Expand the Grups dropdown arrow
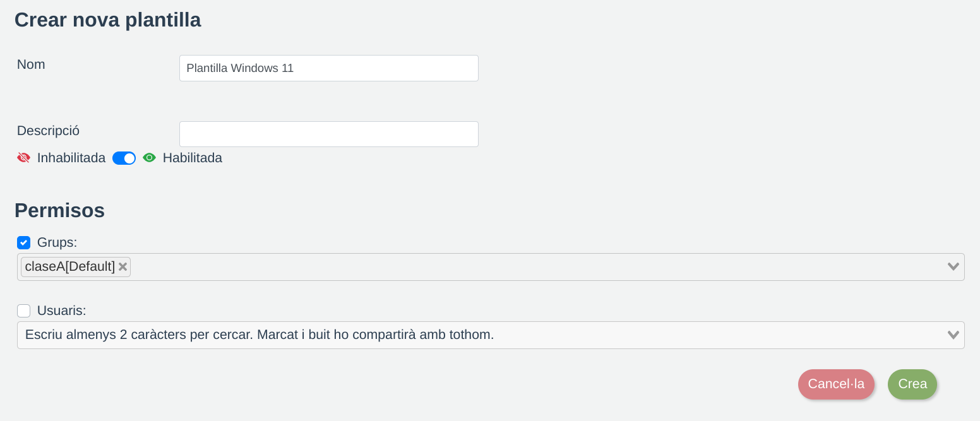The width and height of the screenshot is (980, 421). (953, 267)
